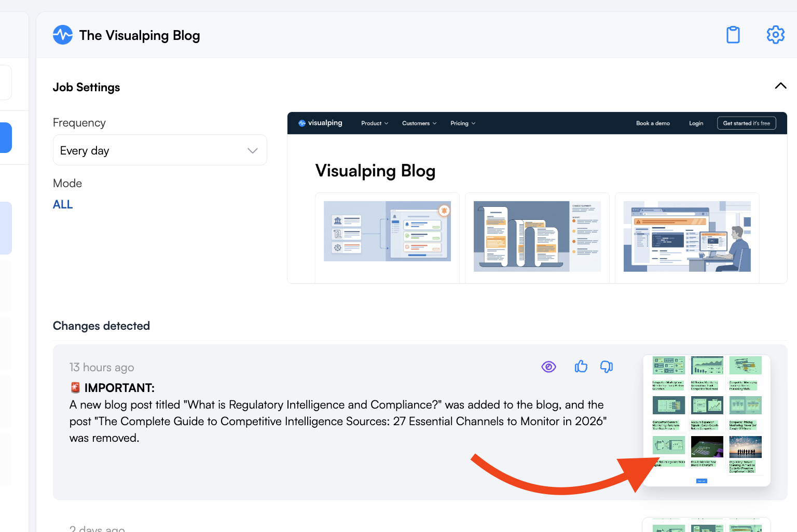
Task: Click the person at desk blog card image
Action: 687,236
